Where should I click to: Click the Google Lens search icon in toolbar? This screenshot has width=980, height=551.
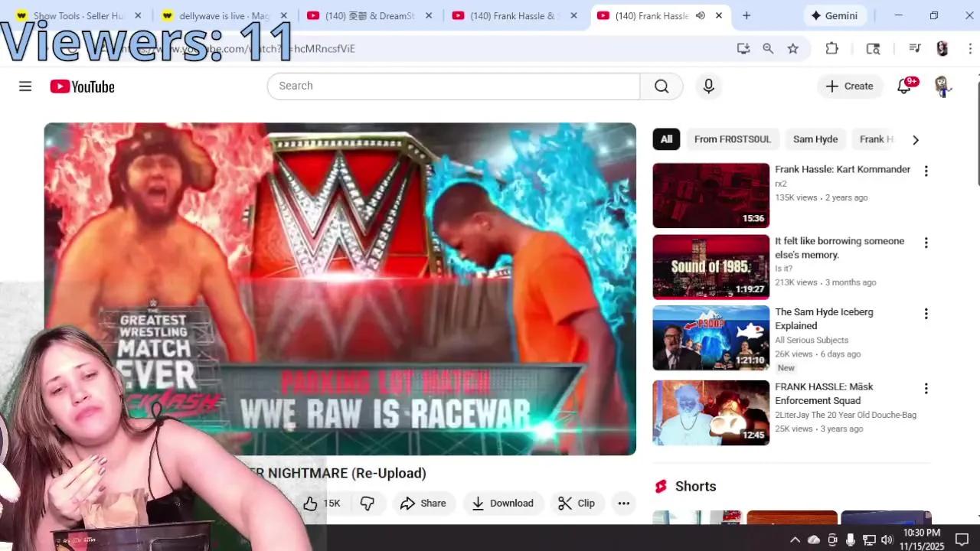pyautogui.click(x=873, y=48)
